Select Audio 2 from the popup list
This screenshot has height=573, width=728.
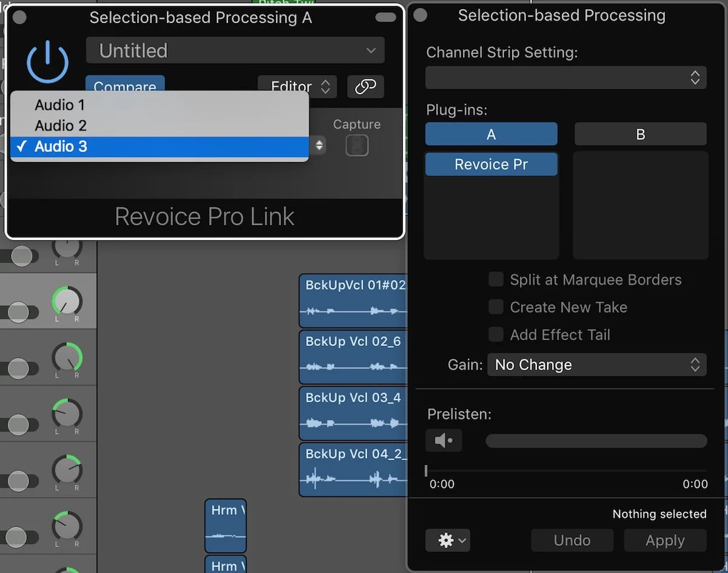point(159,126)
